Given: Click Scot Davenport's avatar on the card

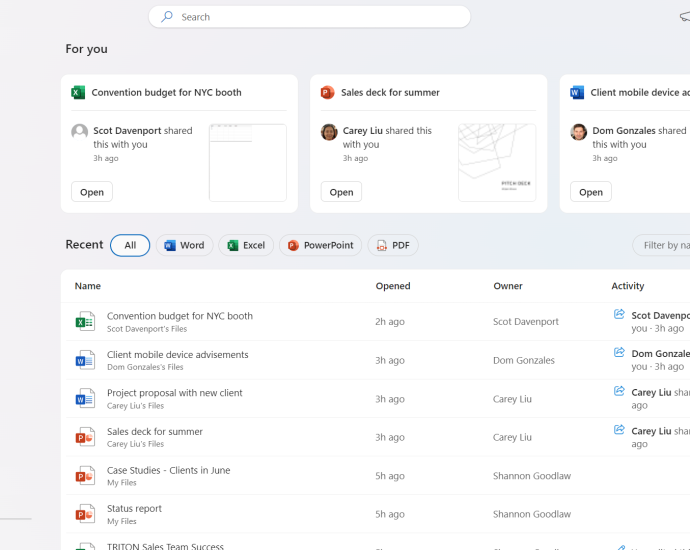Looking at the screenshot, I should tap(80, 132).
